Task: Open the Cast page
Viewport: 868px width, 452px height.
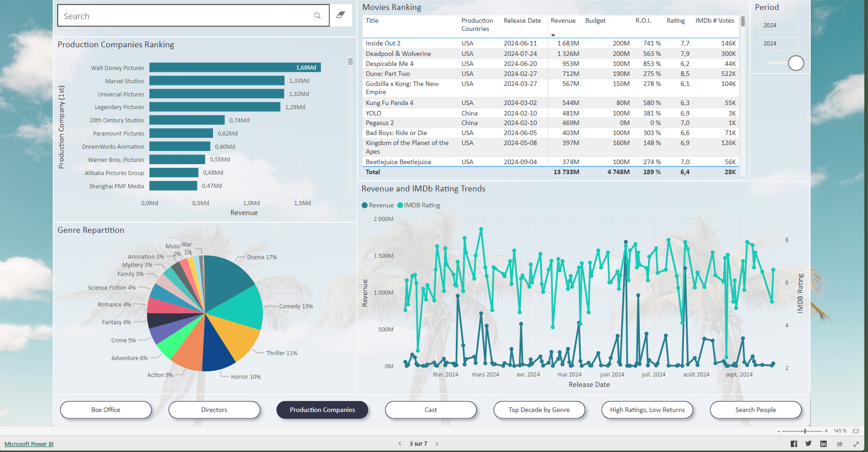Action: [x=431, y=410]
